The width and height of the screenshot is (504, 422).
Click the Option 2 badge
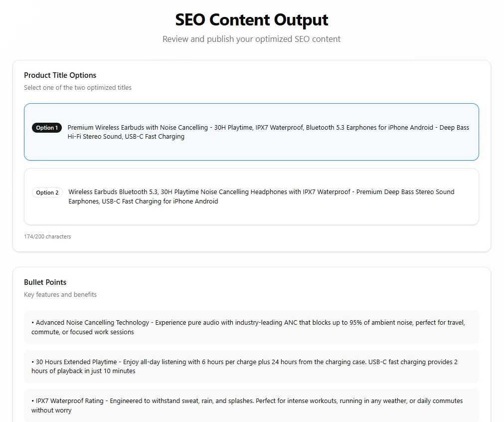click(47, 193)
